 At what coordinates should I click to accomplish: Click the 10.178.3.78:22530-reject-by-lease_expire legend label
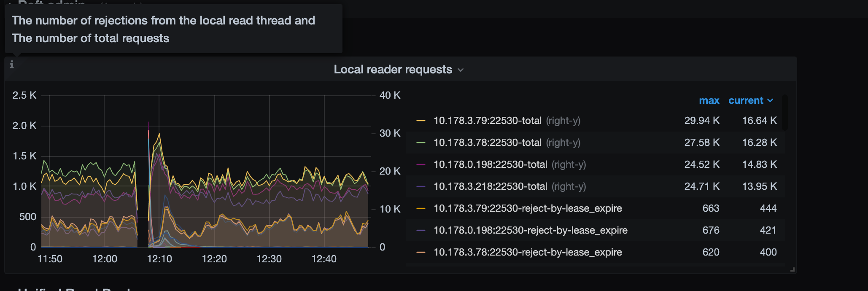[527, 252]
